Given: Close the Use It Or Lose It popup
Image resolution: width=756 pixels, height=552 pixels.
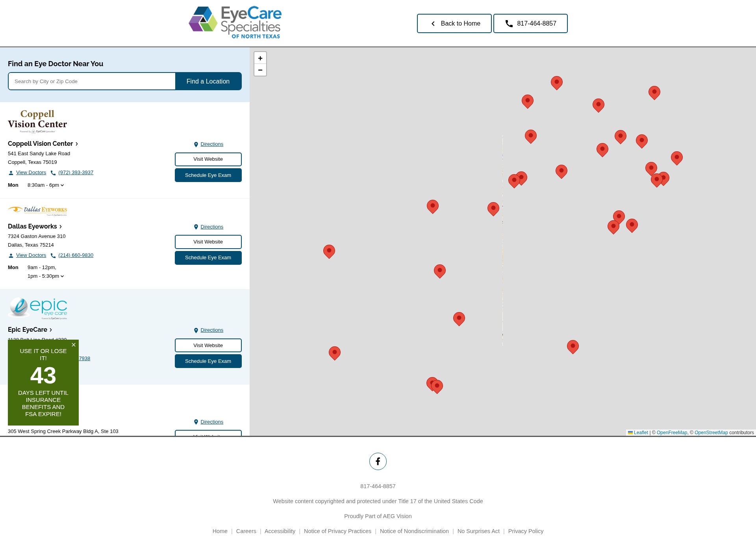Looking at the screenshot, I should tap(74, 345).
